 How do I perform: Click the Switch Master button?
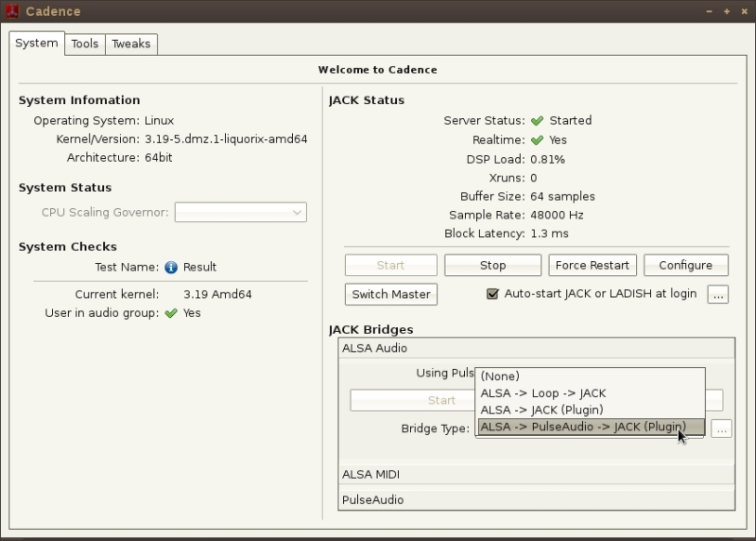pos(391,294)
